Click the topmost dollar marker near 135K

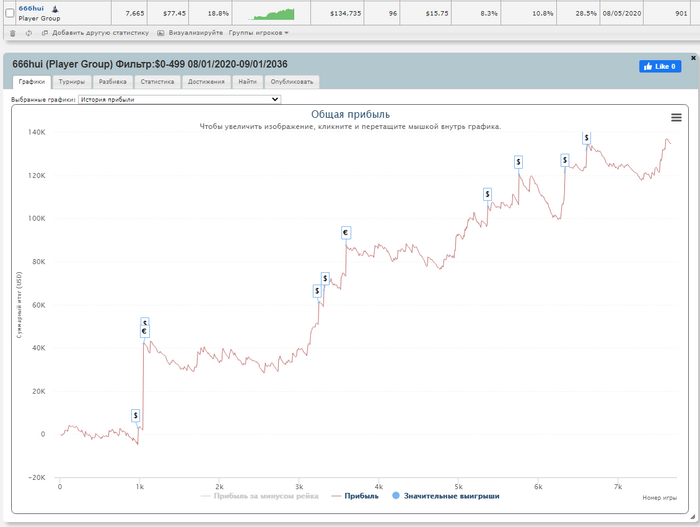click(587, 138)
